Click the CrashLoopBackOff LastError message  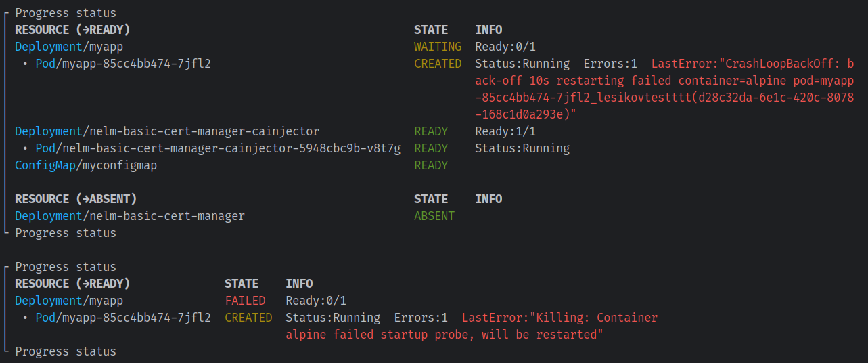pyautogui.click(x=752, y=81)
